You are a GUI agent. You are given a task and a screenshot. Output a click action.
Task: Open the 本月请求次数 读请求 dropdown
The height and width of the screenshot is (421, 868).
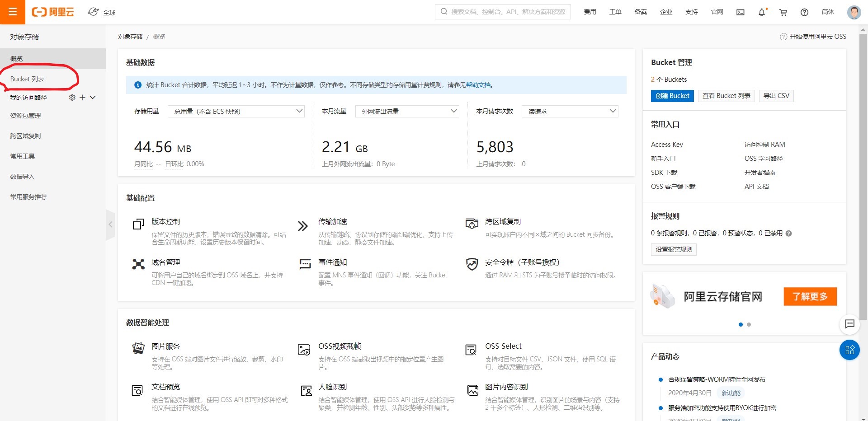(x=570, y=111)
